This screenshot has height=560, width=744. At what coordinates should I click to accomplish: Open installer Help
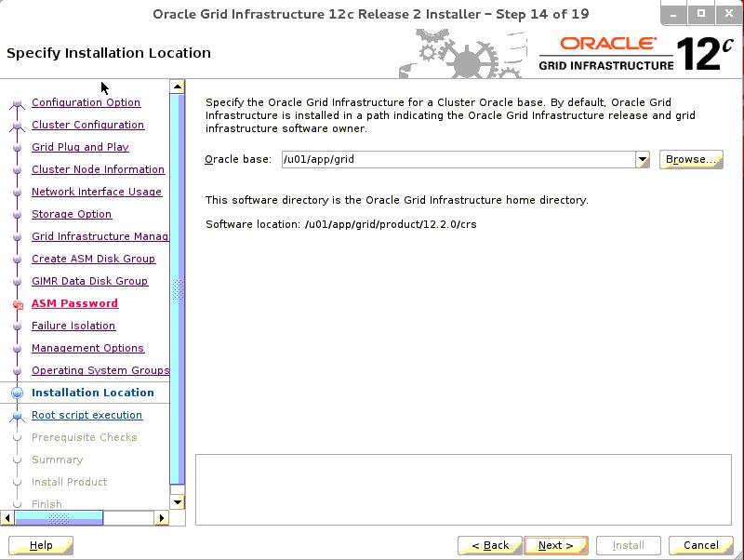[x=41, y=545]
